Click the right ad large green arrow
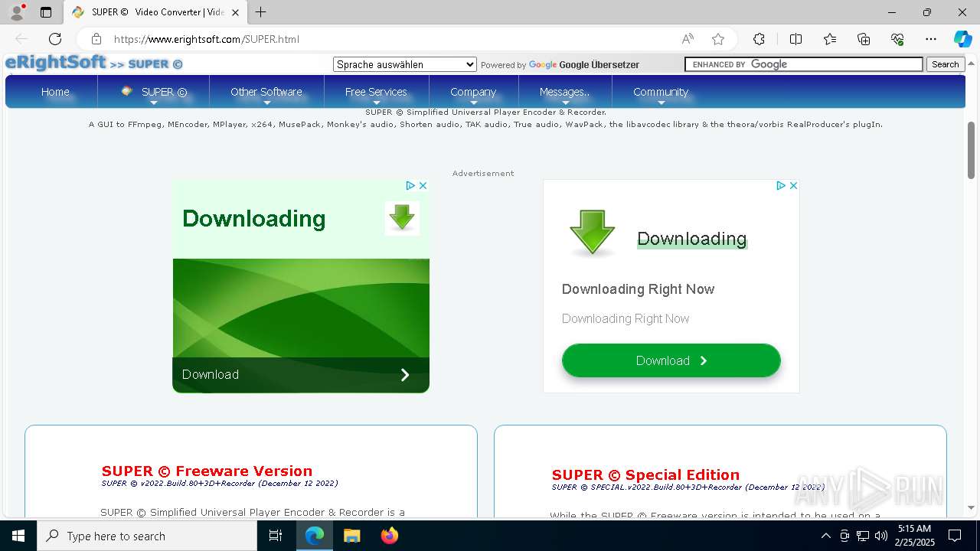 [x=592, y=233]
